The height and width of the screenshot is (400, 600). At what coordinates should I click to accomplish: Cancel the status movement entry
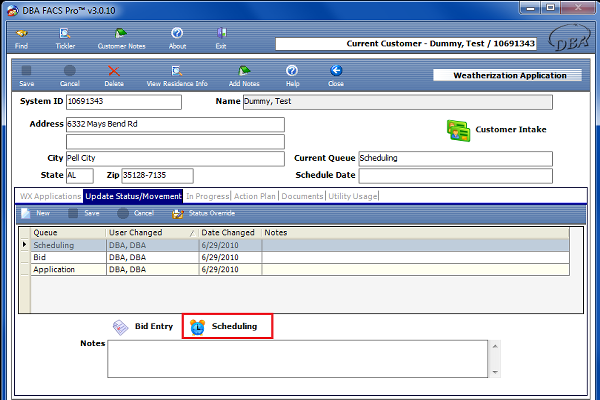click(x=136, y=213)
